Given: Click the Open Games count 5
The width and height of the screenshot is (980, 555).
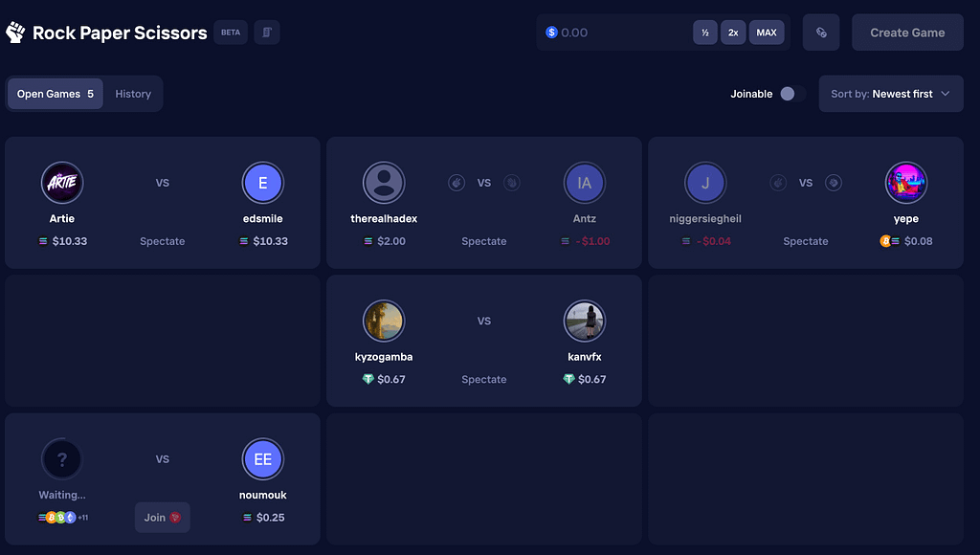Looking at the screenshot, I should (x=90, y=94).
